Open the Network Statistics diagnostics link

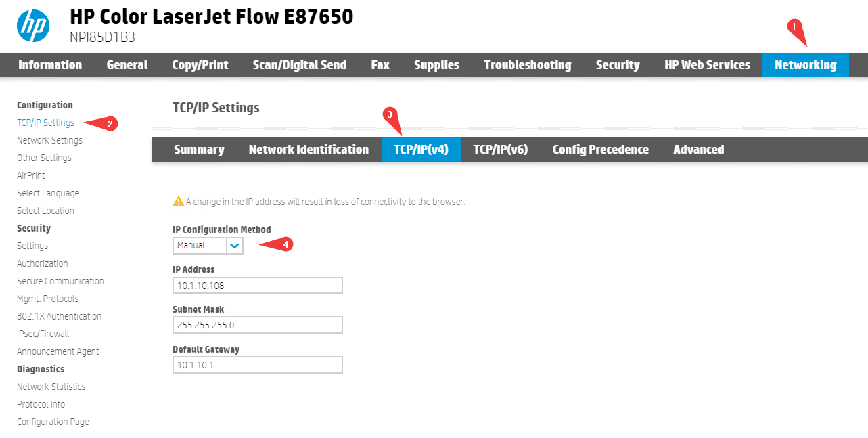click(51, 387)
